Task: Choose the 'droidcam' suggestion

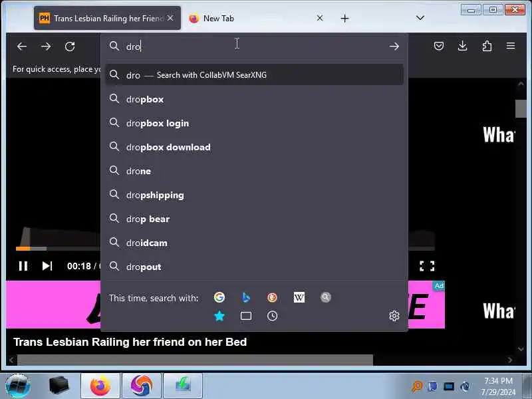Action: coord(255,243)
